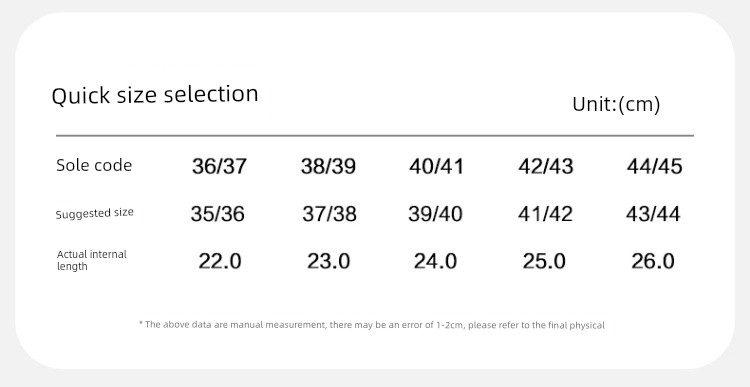Click the 26.0 internal length value

pyautogui.click(x=653, y=261)
